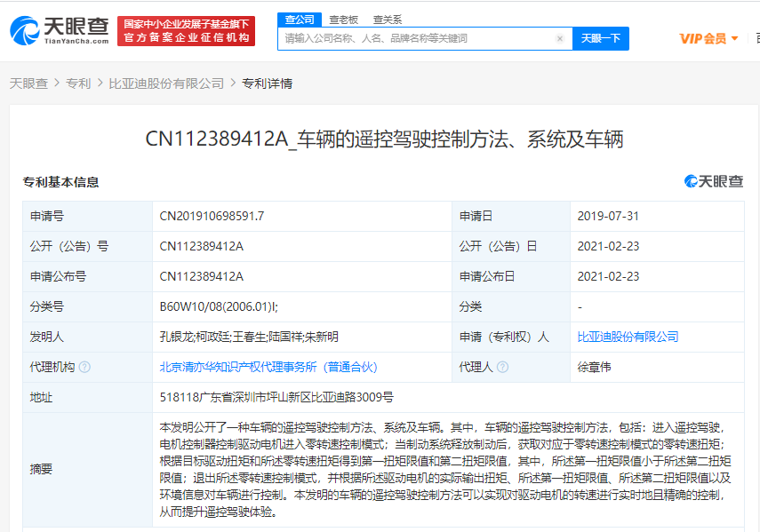760x532 pixels.
Task: Open 比亚迪股份有限公司 in the breadcrumb
Action: pos(166,83)
